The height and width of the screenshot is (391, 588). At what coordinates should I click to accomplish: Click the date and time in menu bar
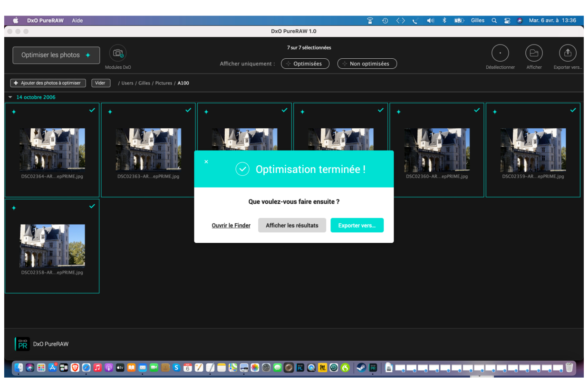[x=552, y=21]
